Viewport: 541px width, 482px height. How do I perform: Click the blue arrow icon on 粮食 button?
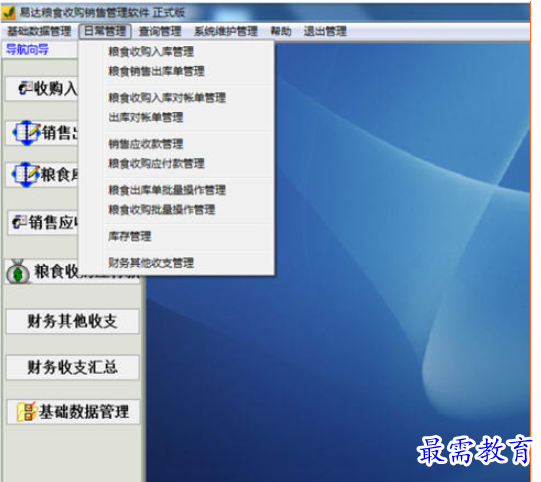[26, 175]
